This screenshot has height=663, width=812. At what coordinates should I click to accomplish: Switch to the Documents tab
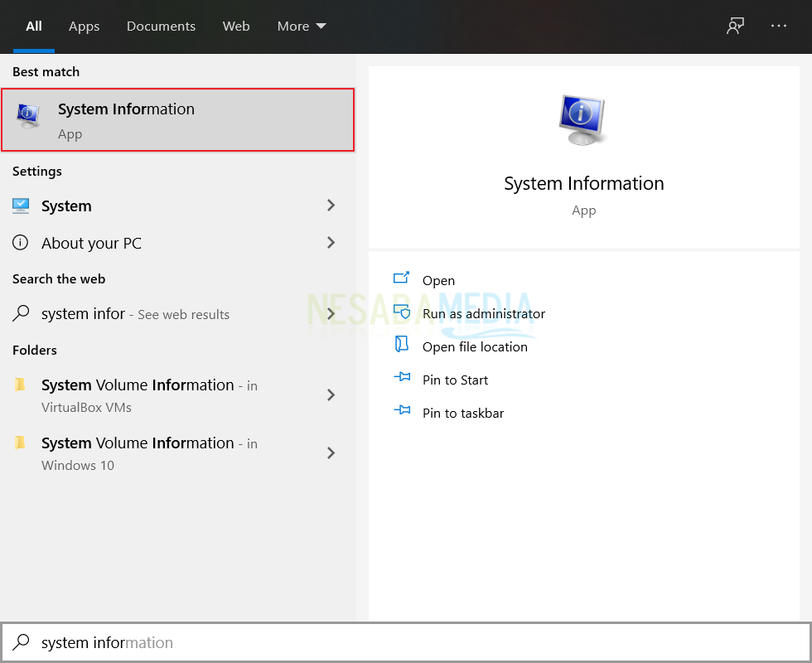coord(161,27)
